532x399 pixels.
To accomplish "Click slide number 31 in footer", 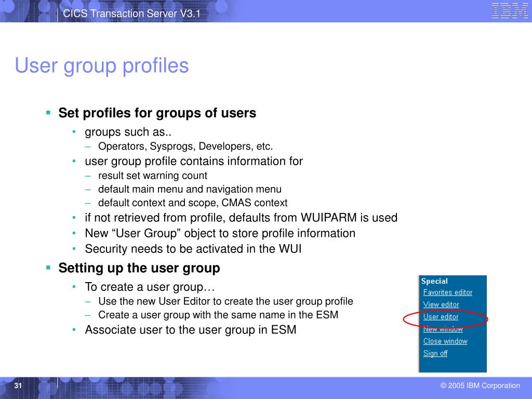I will [x=18, y=385].
